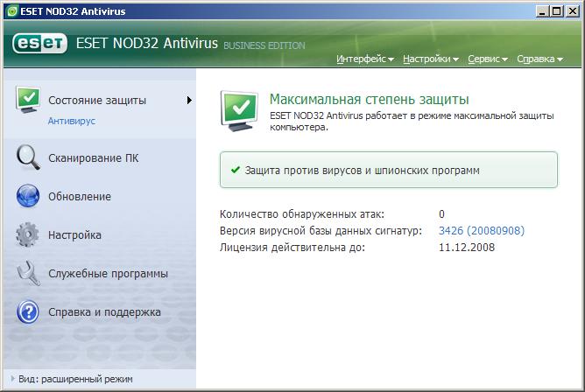Click the Максимальная степень защиты heading
Image resolution: width=585 pixels, height=392 pixels.
369,99
